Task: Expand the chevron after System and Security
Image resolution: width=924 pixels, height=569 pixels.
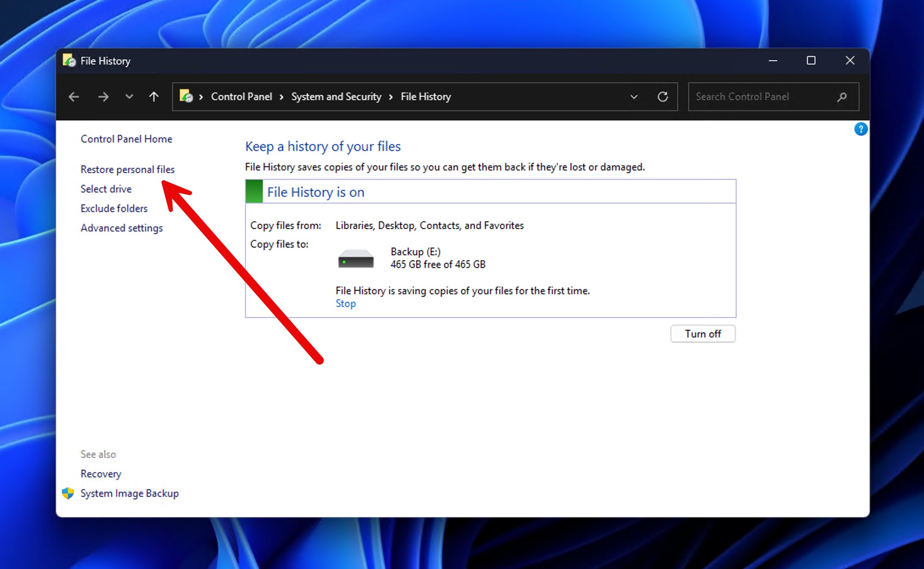Action: pyautogui.click(x=391, y=97)
